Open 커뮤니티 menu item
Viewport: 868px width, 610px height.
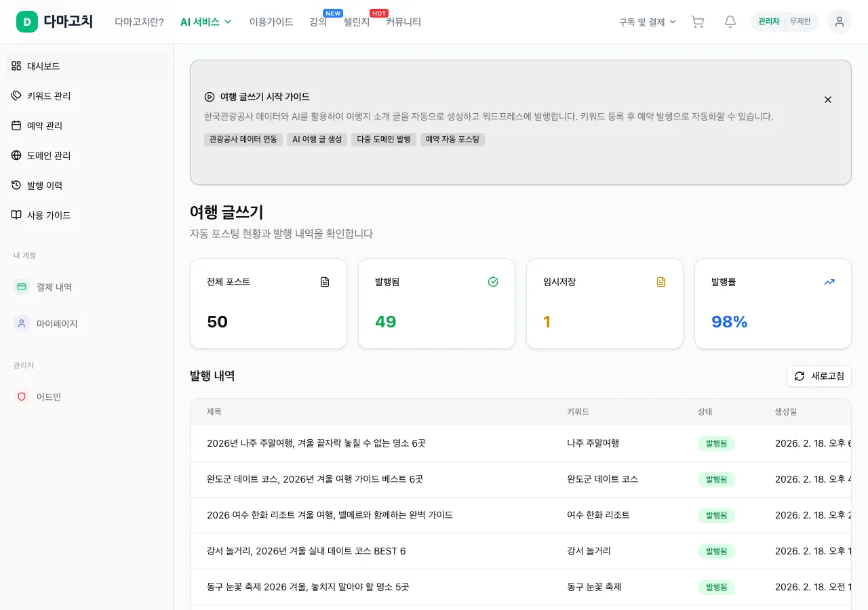(403, 22)
